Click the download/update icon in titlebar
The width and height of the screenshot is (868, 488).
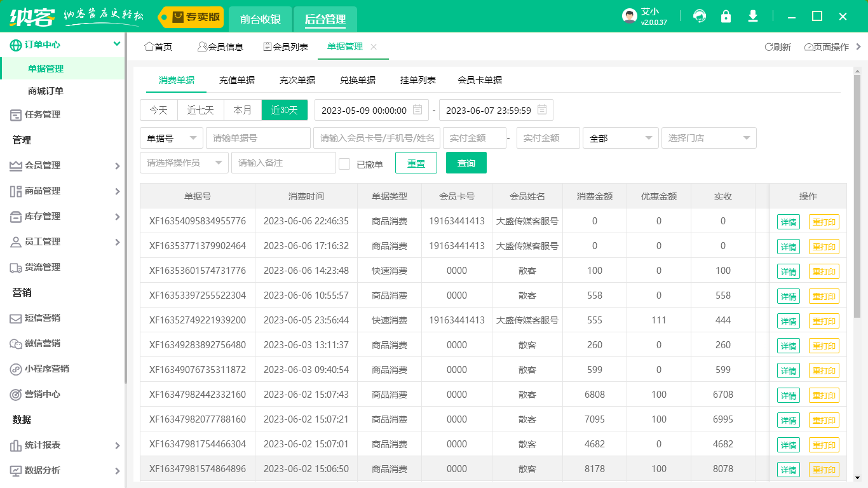tap(752, 16)
